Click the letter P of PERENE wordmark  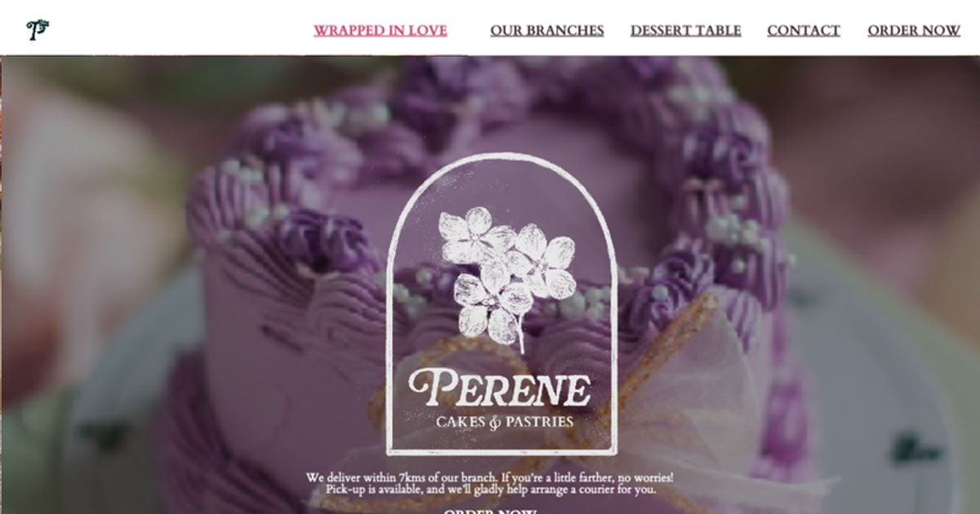[427, 388]
